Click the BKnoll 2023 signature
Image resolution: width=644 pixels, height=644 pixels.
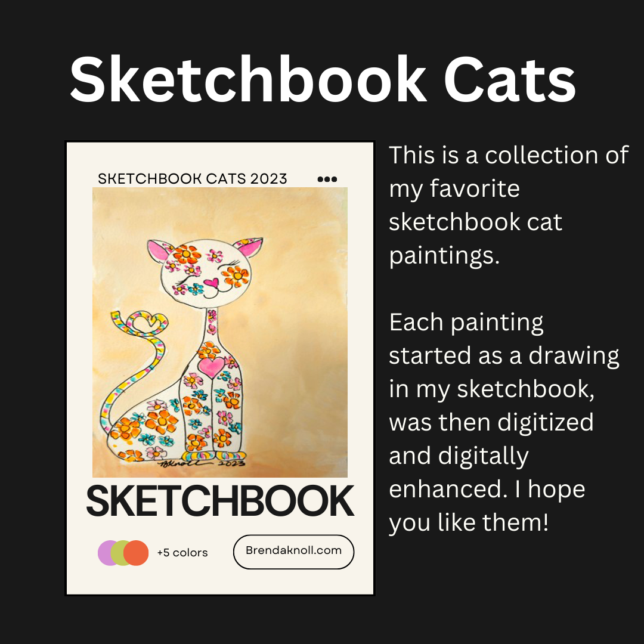(x=201, y=463)
